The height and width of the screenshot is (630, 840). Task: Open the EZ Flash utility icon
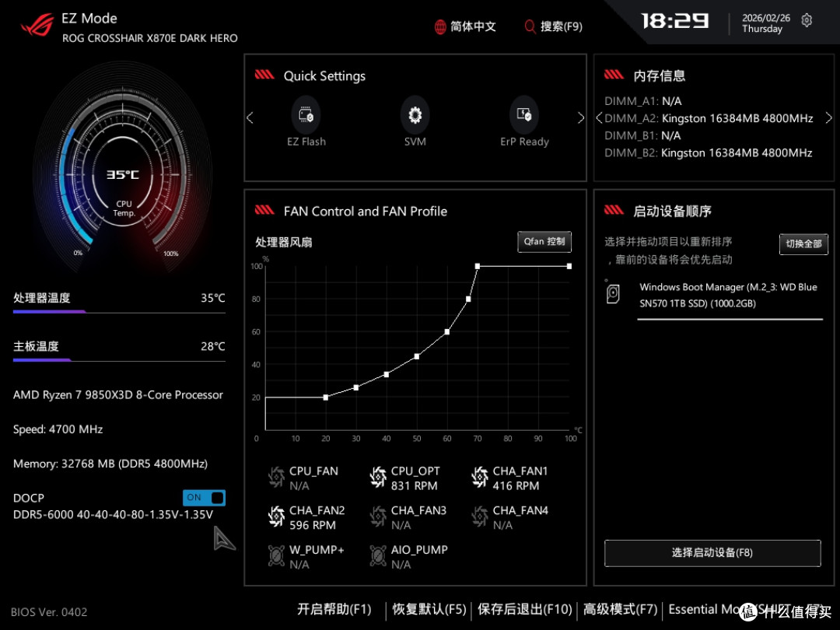tap(306, 114)
